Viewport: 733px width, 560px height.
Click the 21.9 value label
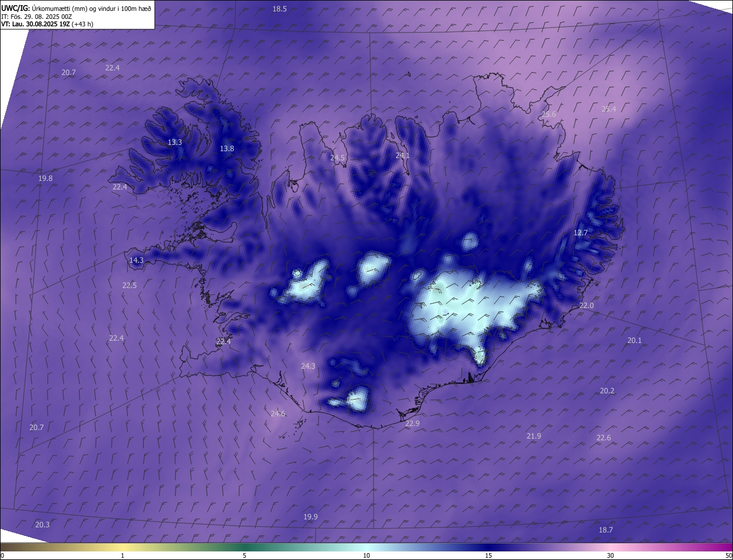tap(534, 436)
